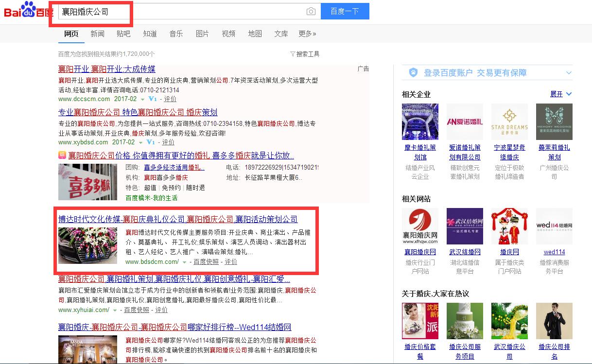The image size is (592, 364).
Task: Expand 相关企业 with 展开 link
Action: pos(561,94)
